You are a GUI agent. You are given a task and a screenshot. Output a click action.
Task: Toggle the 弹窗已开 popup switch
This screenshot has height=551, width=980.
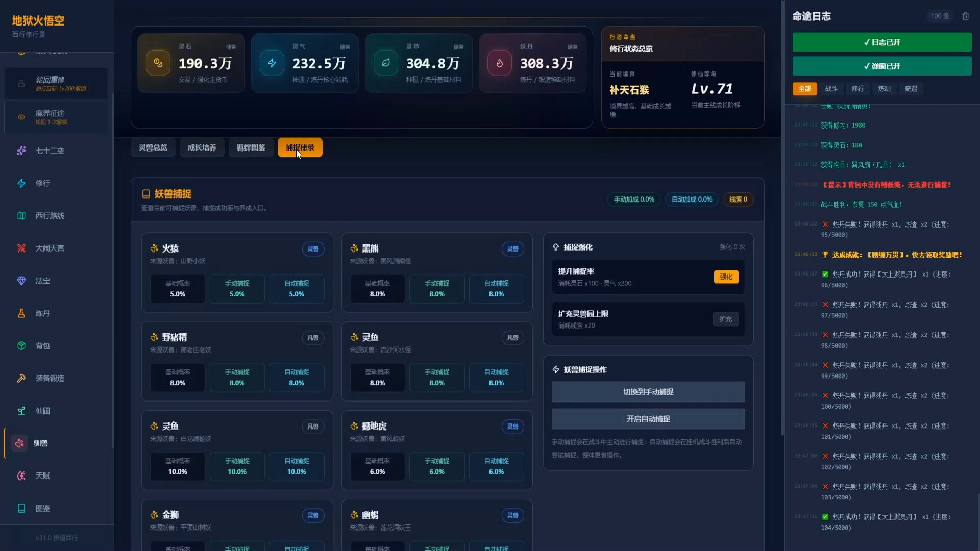tap(881, 66)
